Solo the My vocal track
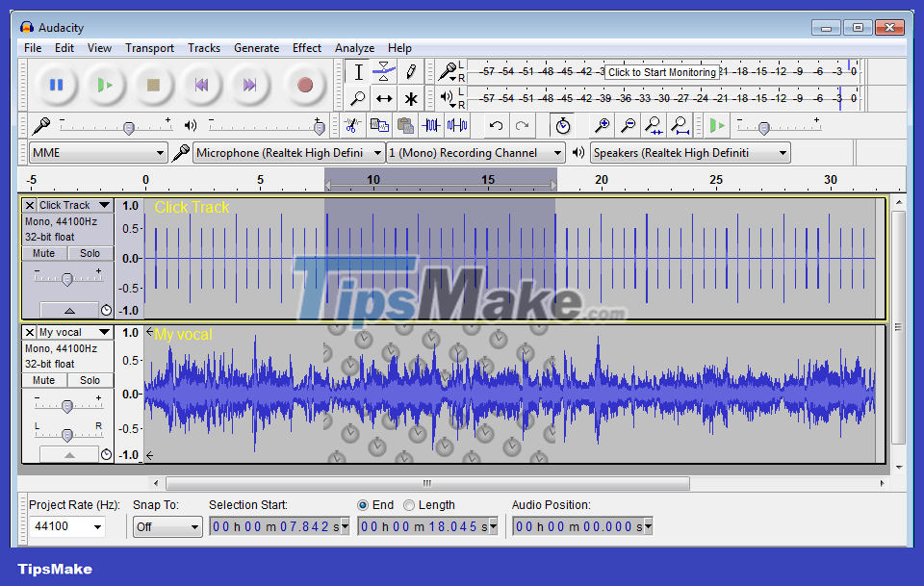This screenshot has height=586, width=924. pyautogui.click(x=90, y=379)
